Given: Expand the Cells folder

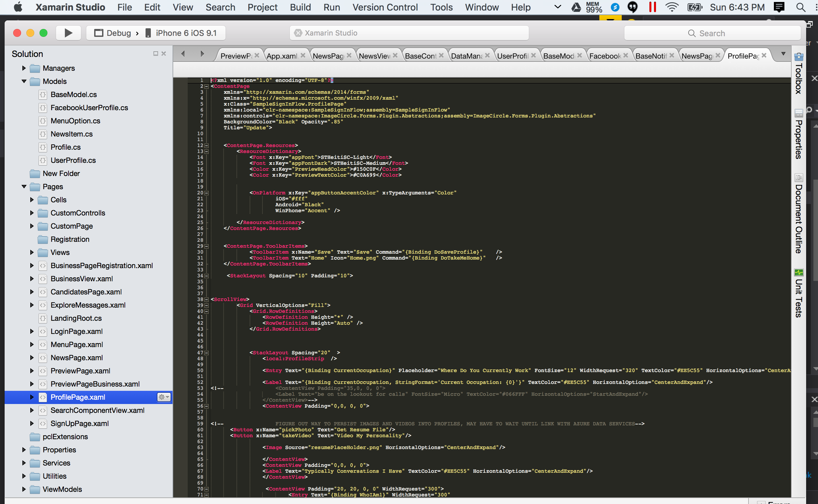Looking at the screenshot, I should [32, 200].
